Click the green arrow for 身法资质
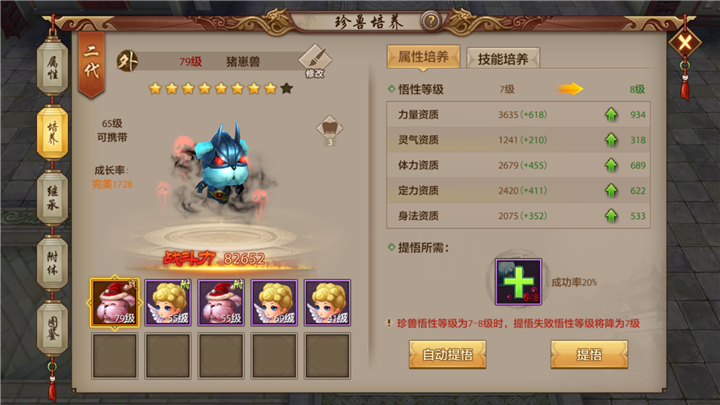The image size is (720, 405). [x=611, y=215]
